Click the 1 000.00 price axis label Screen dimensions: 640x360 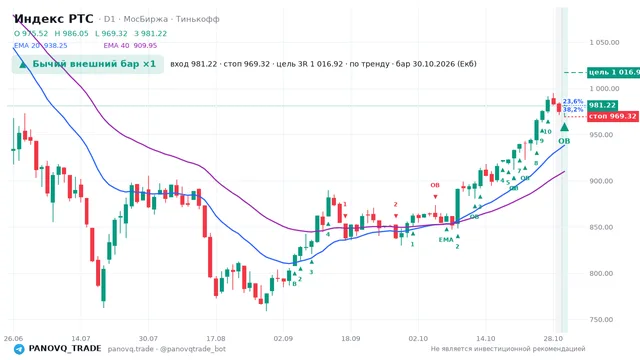604,89
